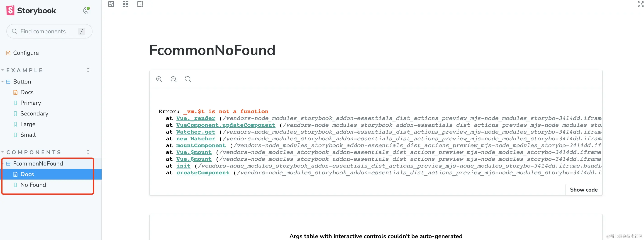Reset the story preview zoom
This screenshot has width=644, height=240.
point(188,79)
